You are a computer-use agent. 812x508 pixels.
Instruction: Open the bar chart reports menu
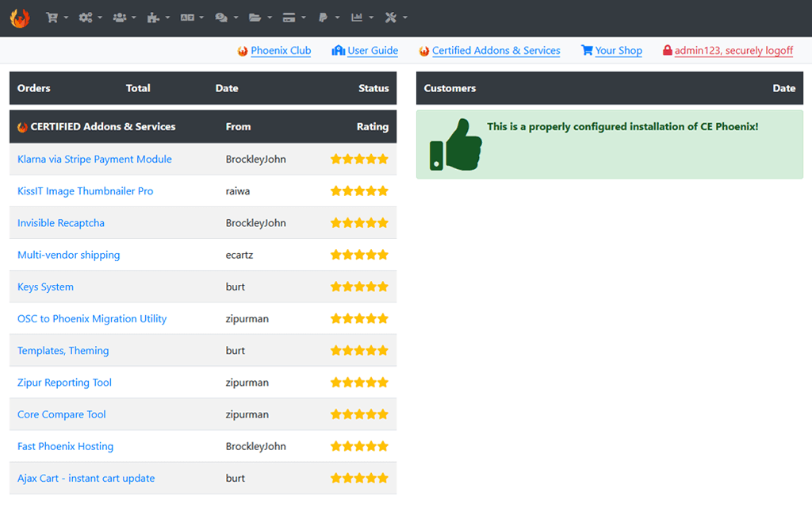point(362,17)
